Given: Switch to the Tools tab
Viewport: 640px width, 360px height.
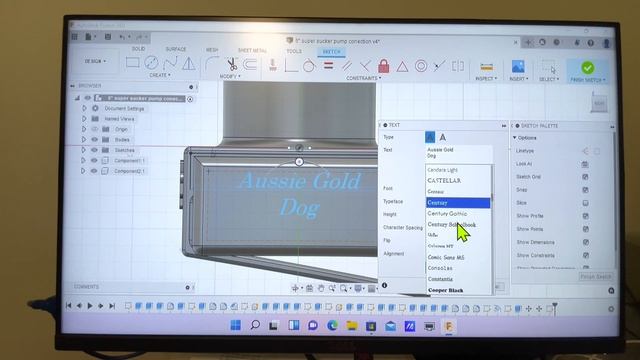Looking at the screenshot, I should (294, 51).
